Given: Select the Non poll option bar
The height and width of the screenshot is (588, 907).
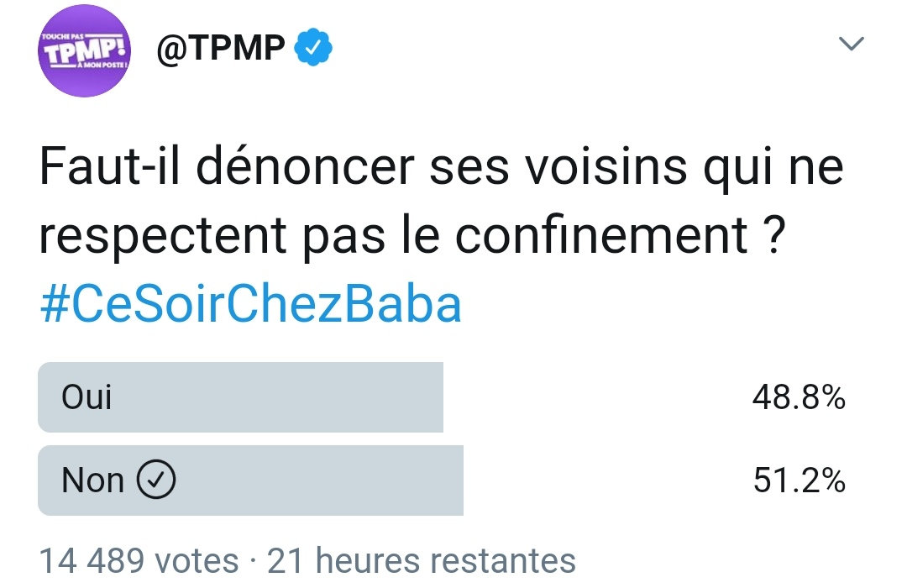Looking at the screenshot, I should [250, 480].
